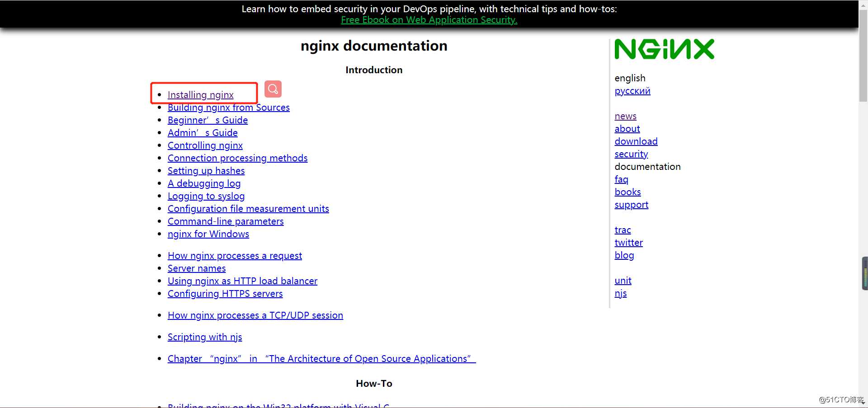Image resolution: width=868 pixels, height=408 pixels.
Task: Open the unit sidebar link
Action: pyautogui.click(x=623, y=281)
